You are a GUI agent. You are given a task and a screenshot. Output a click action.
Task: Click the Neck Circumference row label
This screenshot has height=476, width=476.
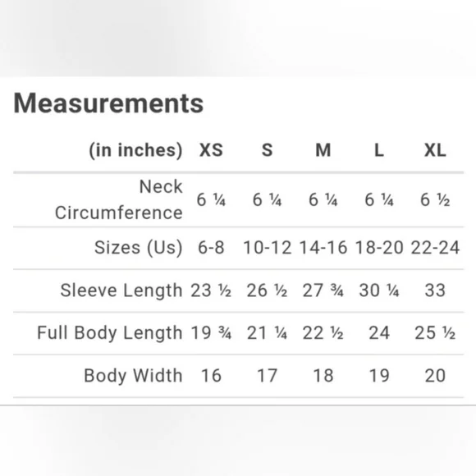119,199
